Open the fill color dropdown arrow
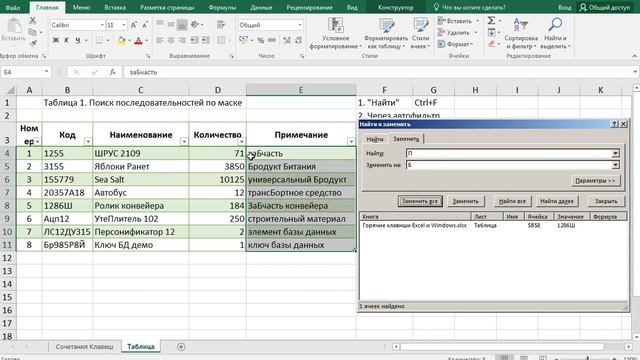Screen dimensions: 640x360 click(129, 41)
